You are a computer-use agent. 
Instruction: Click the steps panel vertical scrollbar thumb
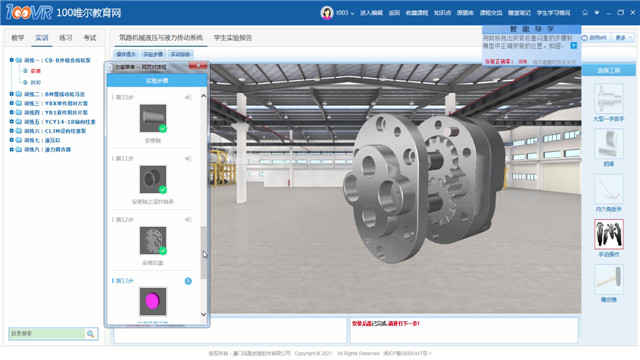[x=204, y=252]
